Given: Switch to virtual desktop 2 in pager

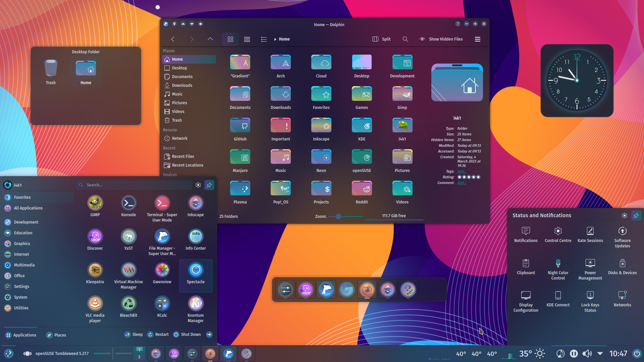Looking at the screenshot, I should point(139,357).
